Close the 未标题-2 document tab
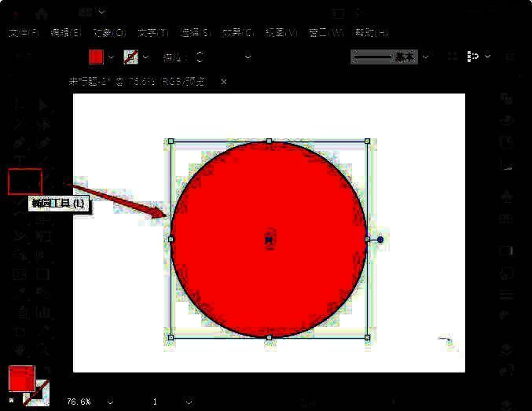532x411 pixels. click(x=224, y=82)
